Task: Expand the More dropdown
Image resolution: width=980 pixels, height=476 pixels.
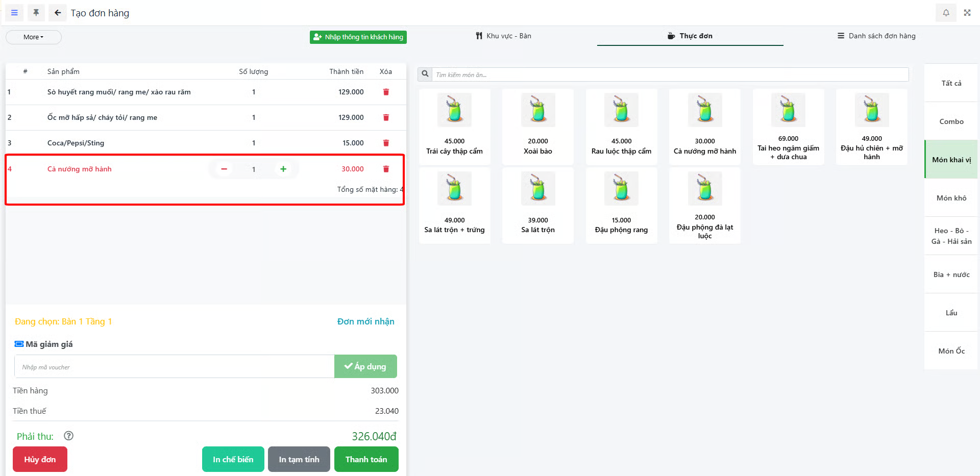Action: 34,37
